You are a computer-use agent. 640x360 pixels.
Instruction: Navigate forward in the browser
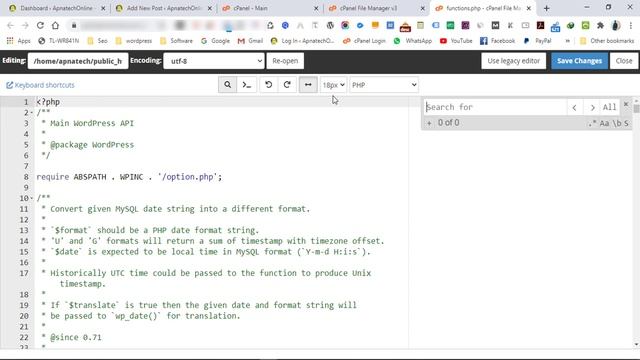click(x=25, y=25)
